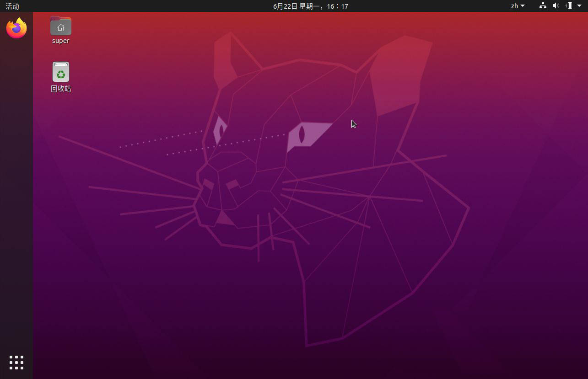
Task: Show applications grid in the dock
Action: pos(16,362)
